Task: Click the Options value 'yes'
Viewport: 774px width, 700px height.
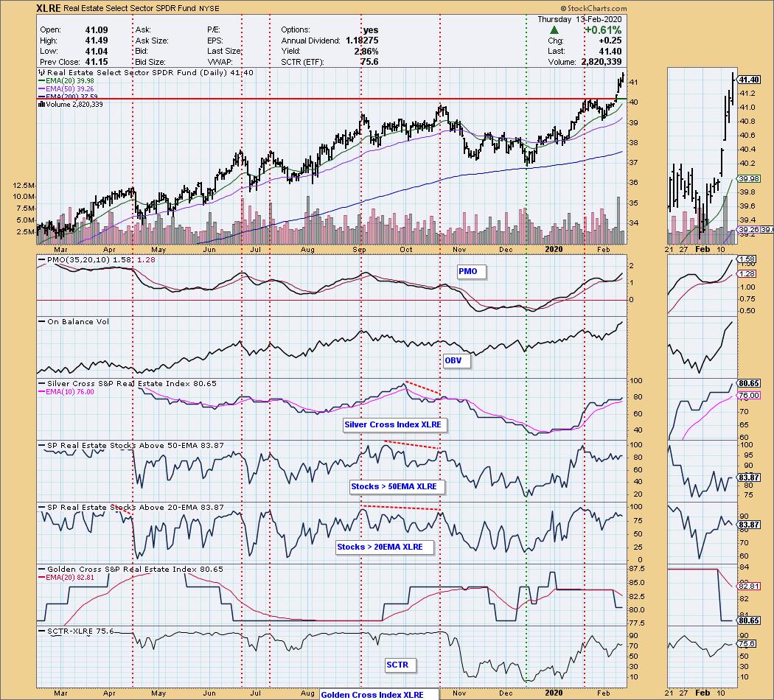Action: (370, 30)
